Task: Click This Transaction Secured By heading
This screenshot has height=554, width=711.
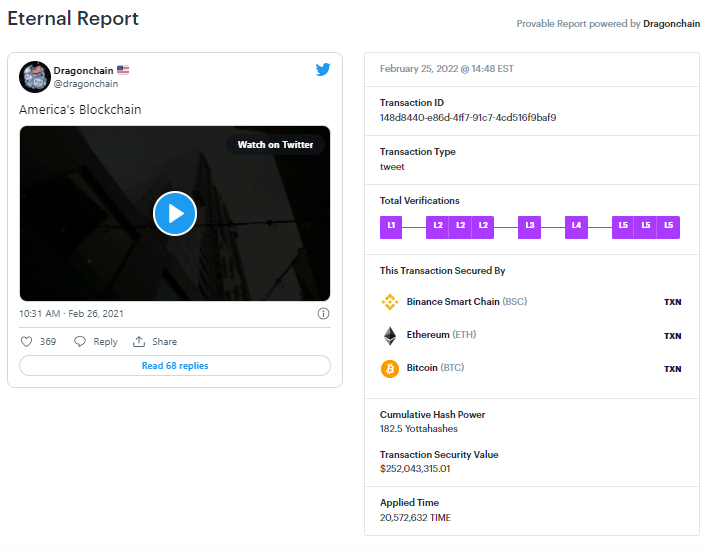Action: click(443, 271)
